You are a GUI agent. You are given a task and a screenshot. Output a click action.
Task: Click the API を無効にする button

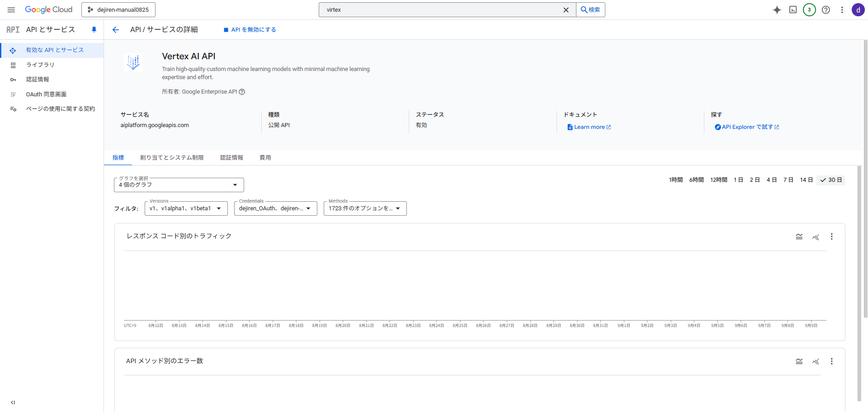250,30
